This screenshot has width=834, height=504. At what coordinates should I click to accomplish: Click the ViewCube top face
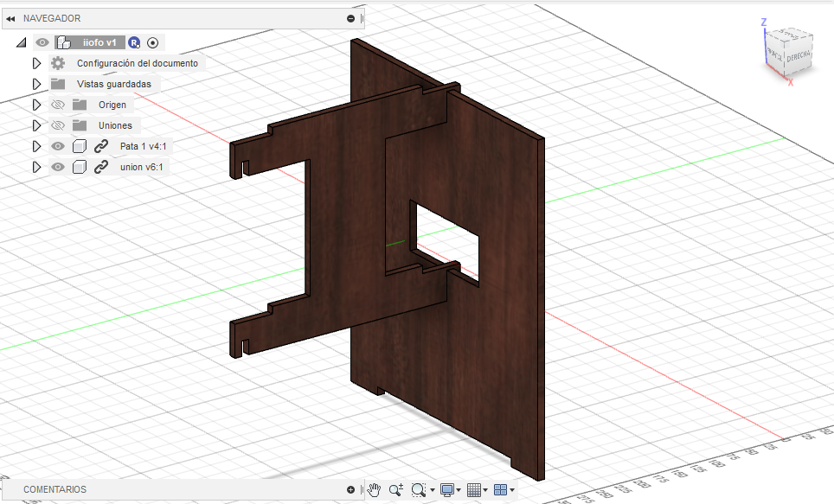[x=789, y=34]
